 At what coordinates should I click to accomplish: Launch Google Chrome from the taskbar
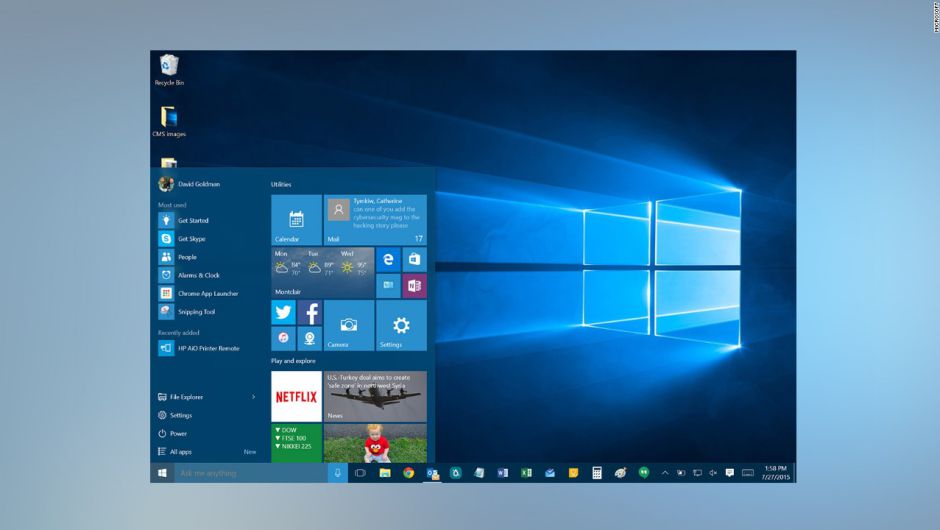click(408, 473)
